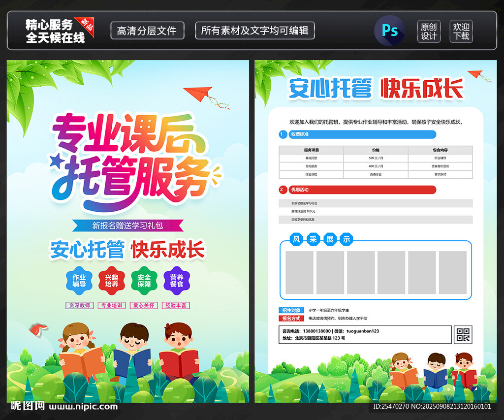Image resolution: width=504 pixels, height=420 pixels.
Task: Click the 首次限时 table cell
Action: click(x=441, y=174)
